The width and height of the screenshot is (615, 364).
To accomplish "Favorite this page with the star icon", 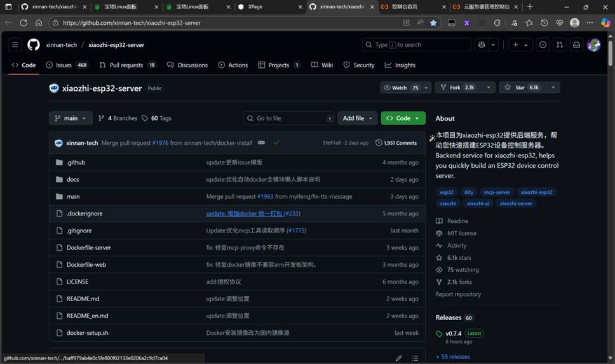I will [x=433, y=23].
